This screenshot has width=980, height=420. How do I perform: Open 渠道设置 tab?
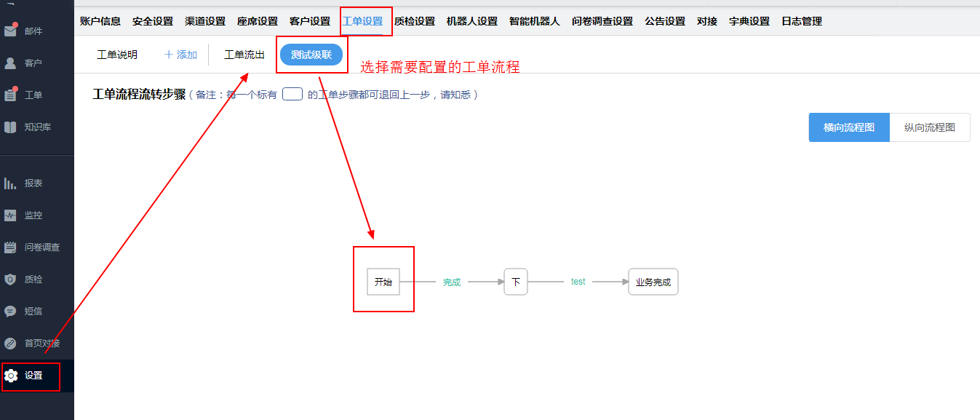click(x=205, y=21)
